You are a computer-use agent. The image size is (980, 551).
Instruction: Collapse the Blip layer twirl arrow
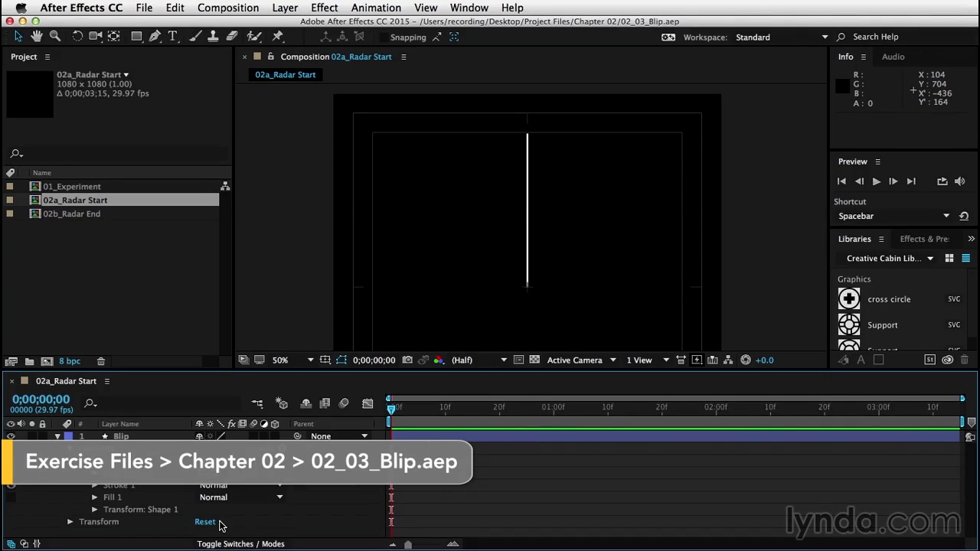click(x=57, y=436)
